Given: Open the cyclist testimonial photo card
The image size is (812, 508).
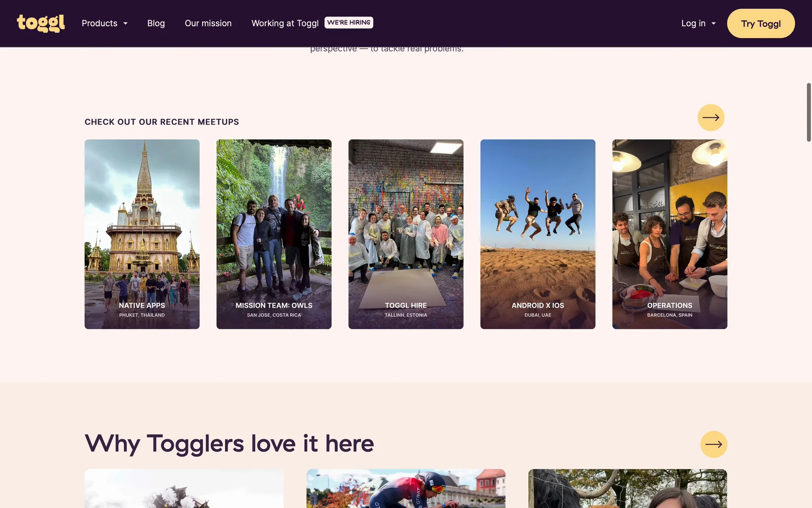Looking at the screenshot, I should coord(406,488).
